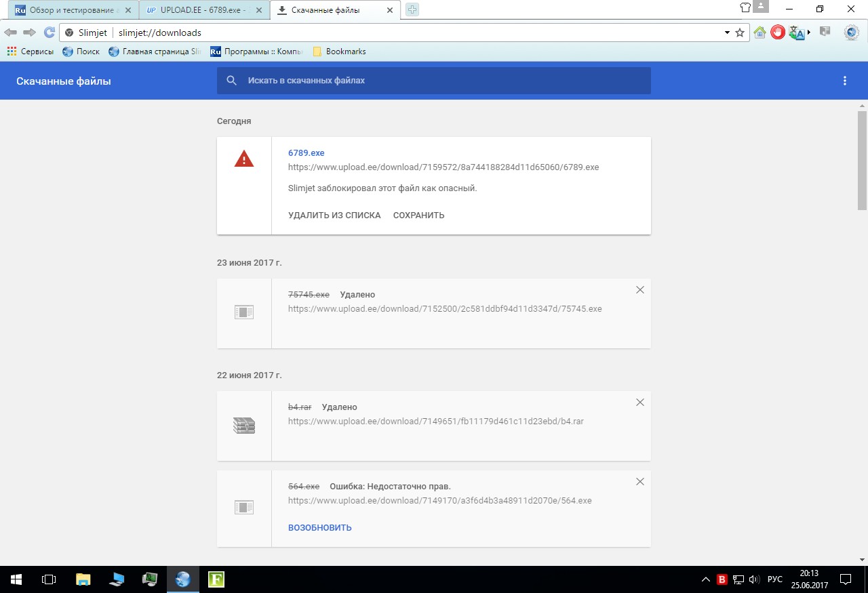Image resolution: width=868 pixels, height=593 pixels.
Task: Reload the downloads page
Action: (49, 33)
